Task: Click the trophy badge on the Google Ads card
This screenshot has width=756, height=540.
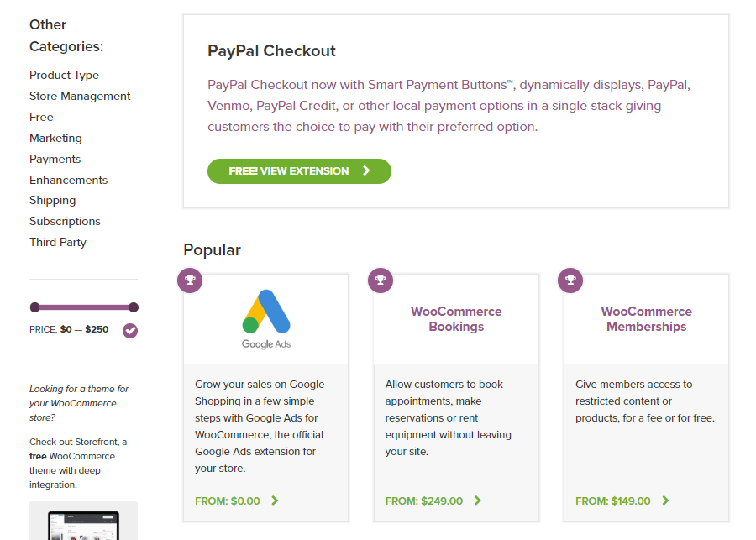Action: tap(190, 280)
